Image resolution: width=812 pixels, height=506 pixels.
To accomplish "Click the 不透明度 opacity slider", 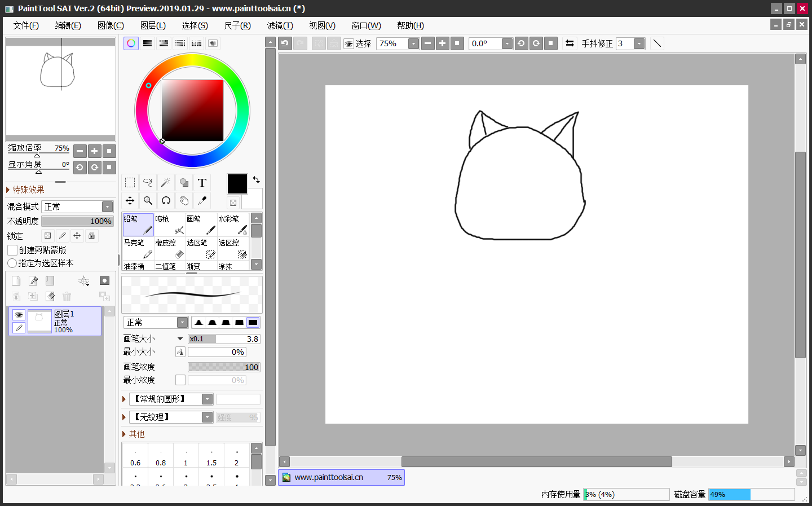I will [x=78, y=222].
